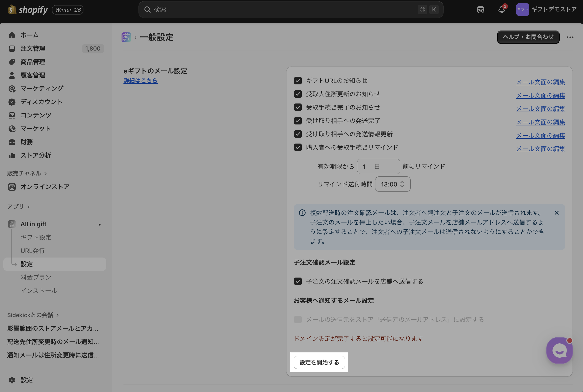583x392 pixels.
Task: Open the Sidekick assistant icon
Action: tap(481, 10)
